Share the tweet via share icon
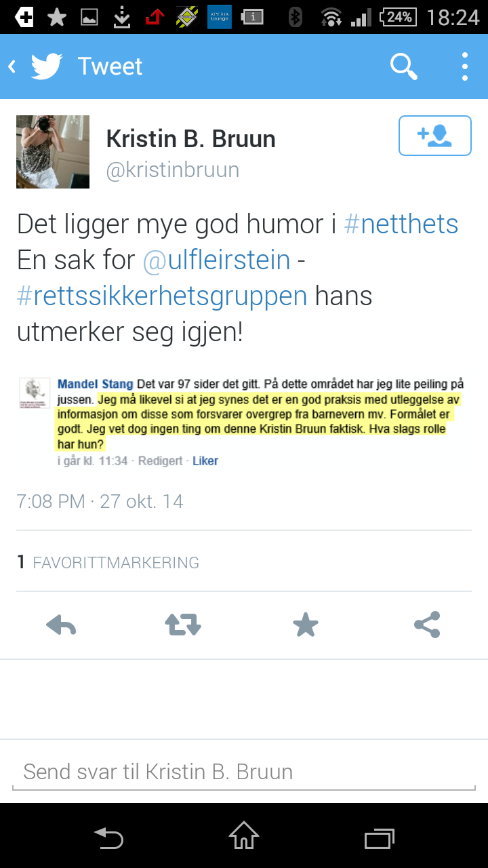Image resolution: width=488 pixels, height=868 pixels. [427, 624]
